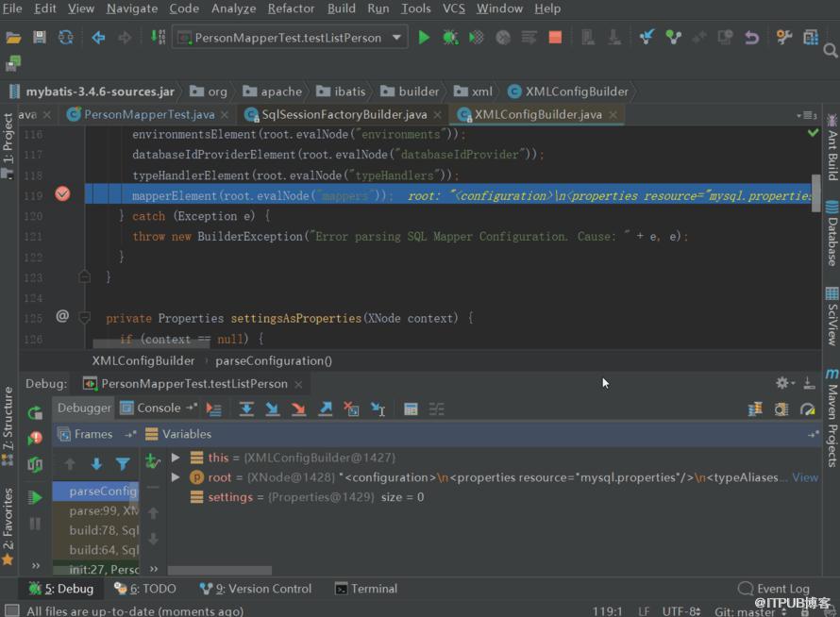Toggle the Project tool window
Screen dimensions: 840x617
point(8,145)
